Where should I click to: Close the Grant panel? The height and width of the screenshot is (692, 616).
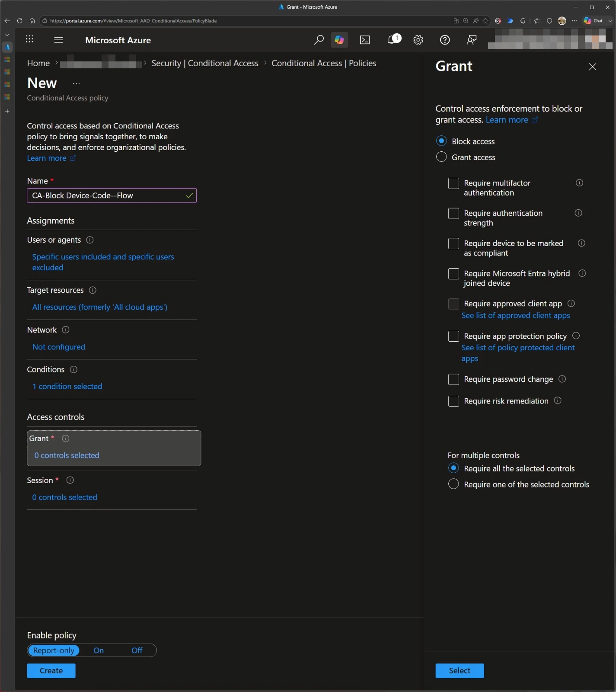593,67
